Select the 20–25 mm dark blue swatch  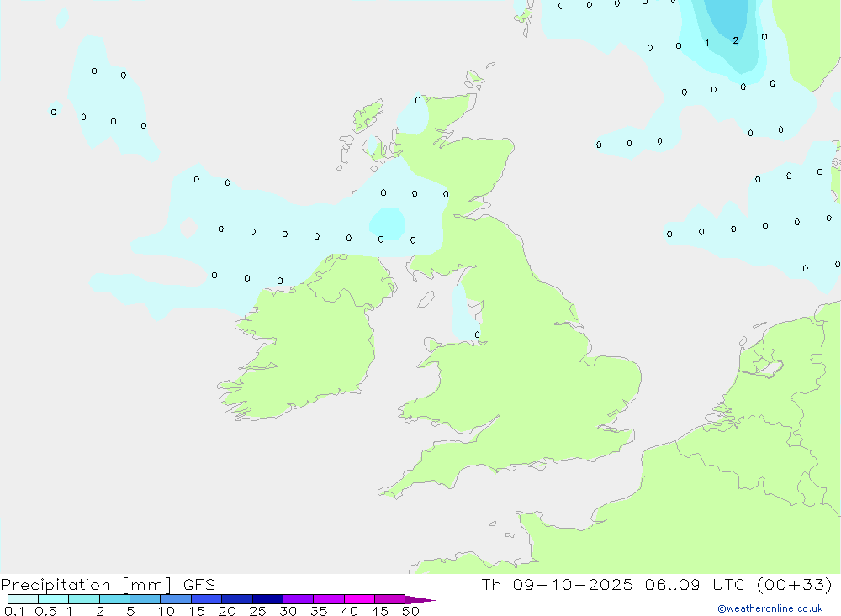pos(237,599)
